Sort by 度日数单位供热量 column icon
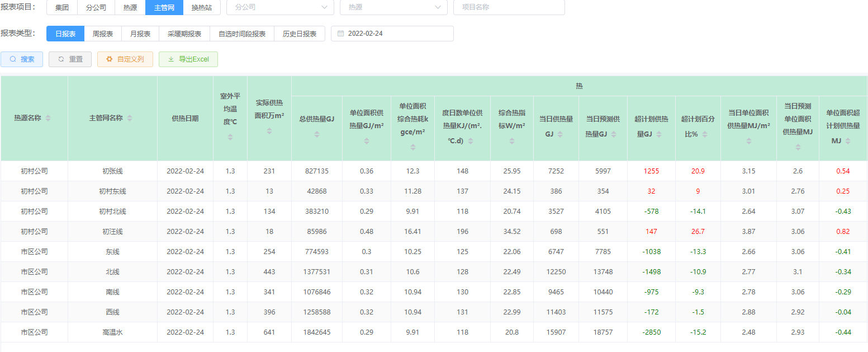The width and height of the screenshot is (868, 352). 471,142
